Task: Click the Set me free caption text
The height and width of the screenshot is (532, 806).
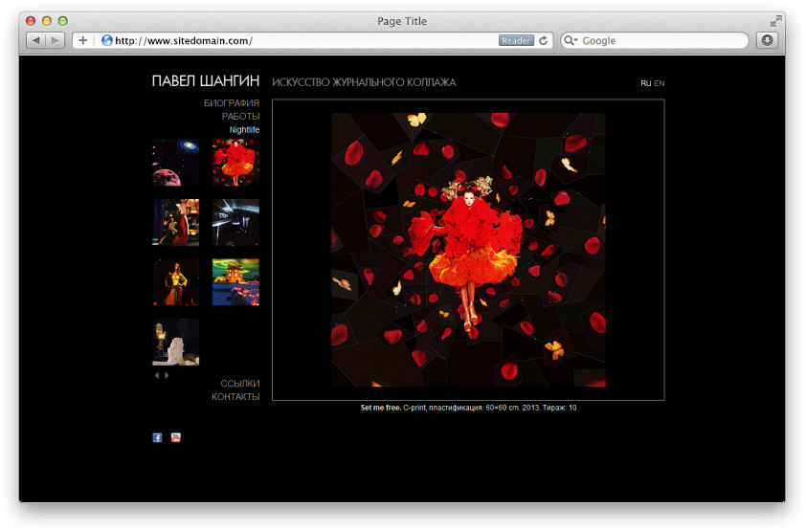Action: (x=468, y=408)
